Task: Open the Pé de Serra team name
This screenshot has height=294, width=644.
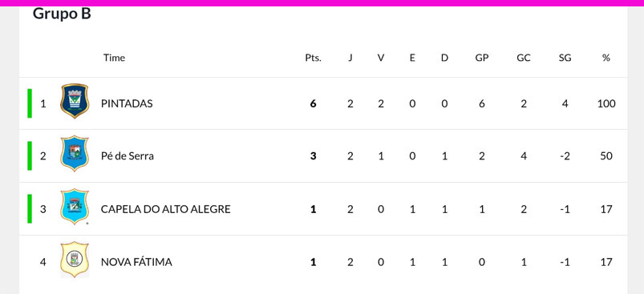Action: click(128, 156)
